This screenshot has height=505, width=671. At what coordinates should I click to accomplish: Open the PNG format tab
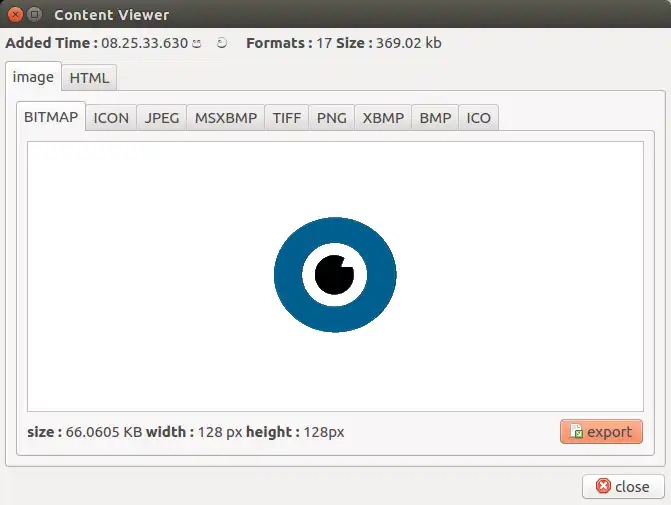332,118
